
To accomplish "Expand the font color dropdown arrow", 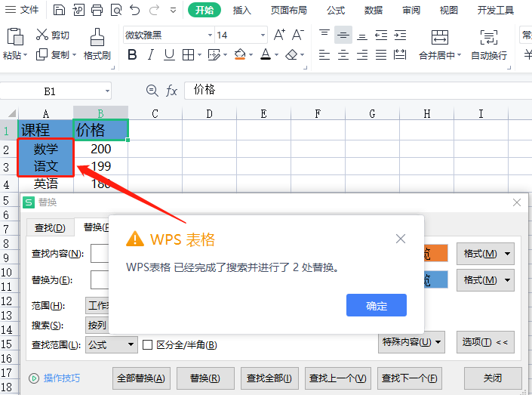I will coord(276,54).
